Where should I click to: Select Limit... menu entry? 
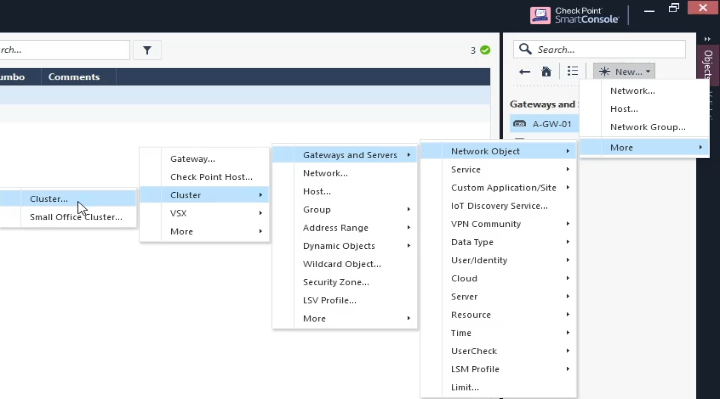[x=498, y=387]
